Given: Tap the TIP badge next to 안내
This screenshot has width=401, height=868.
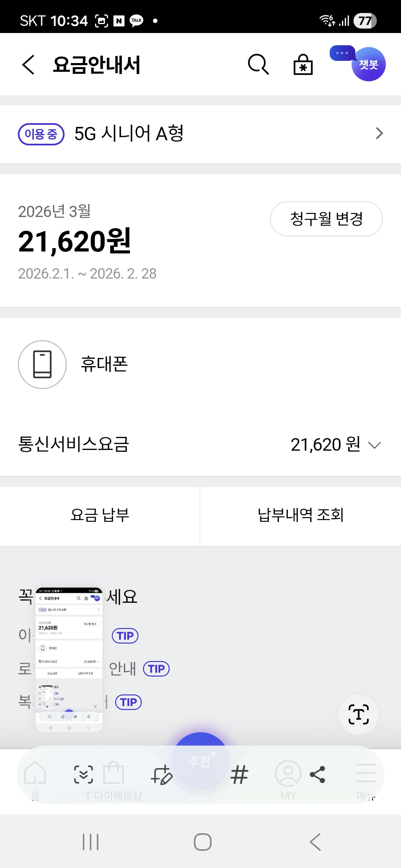Looking at the screenshot, I should click(x=156, y=669).
